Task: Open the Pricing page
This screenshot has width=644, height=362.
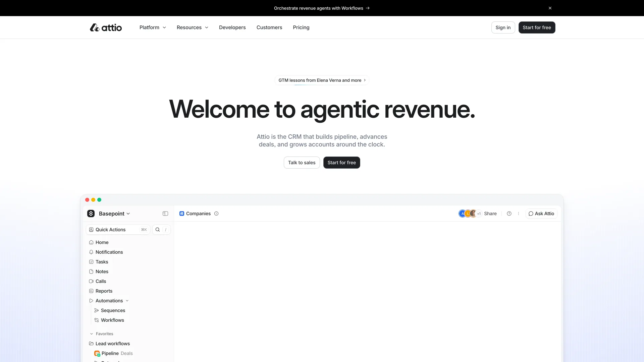Action: coord(301,27)
